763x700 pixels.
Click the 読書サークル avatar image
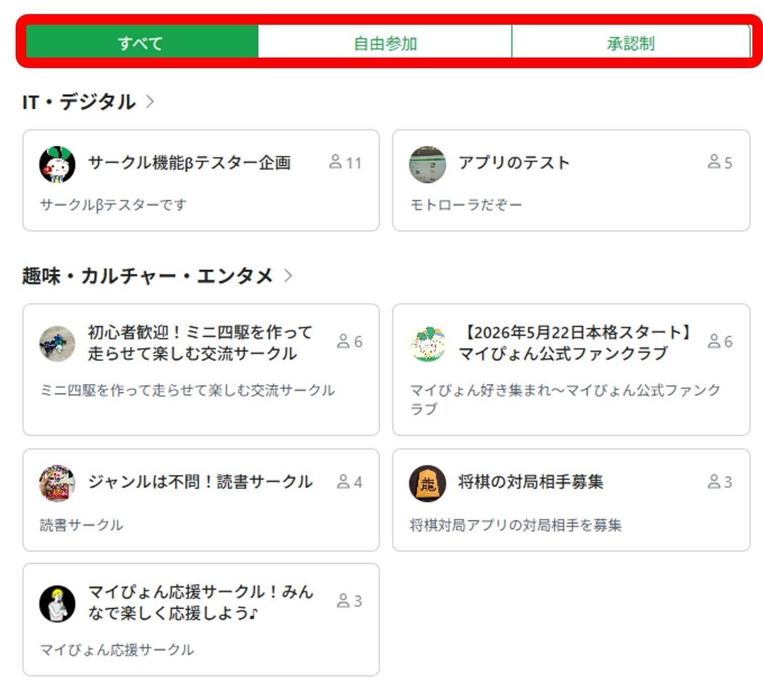click(57, 483)
